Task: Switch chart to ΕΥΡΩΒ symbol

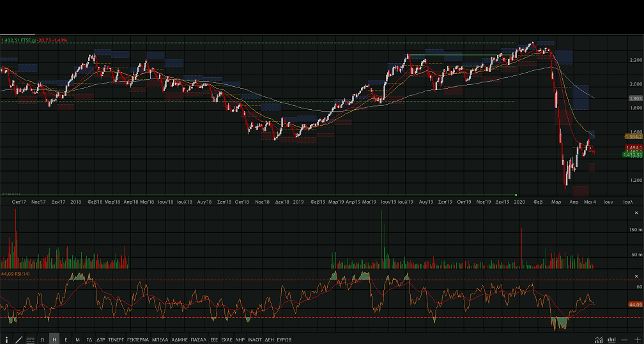Action: [x=284, y=340]
